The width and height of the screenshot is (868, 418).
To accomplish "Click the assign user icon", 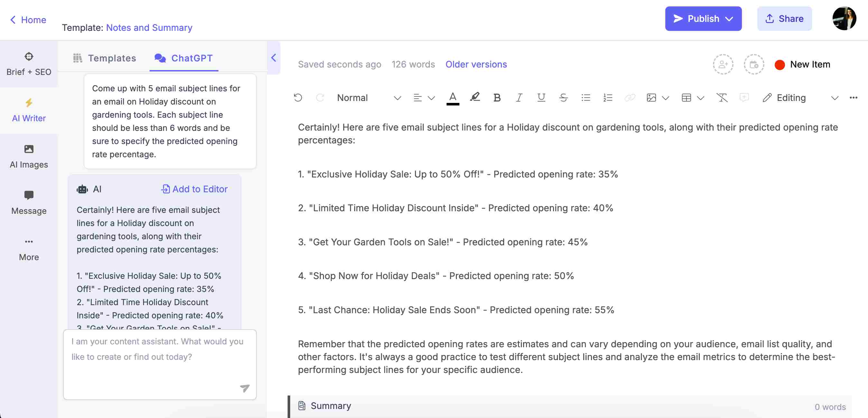I will click(723, 64).
